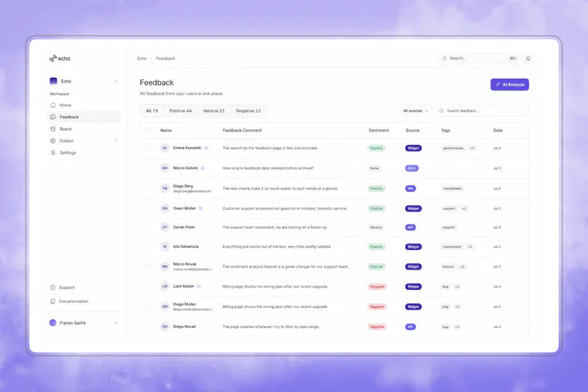The height and width of the screenshot is (392, 588).
Task: Tick the checkbox for Emma Kowalski's row
Action: (147, 148)
